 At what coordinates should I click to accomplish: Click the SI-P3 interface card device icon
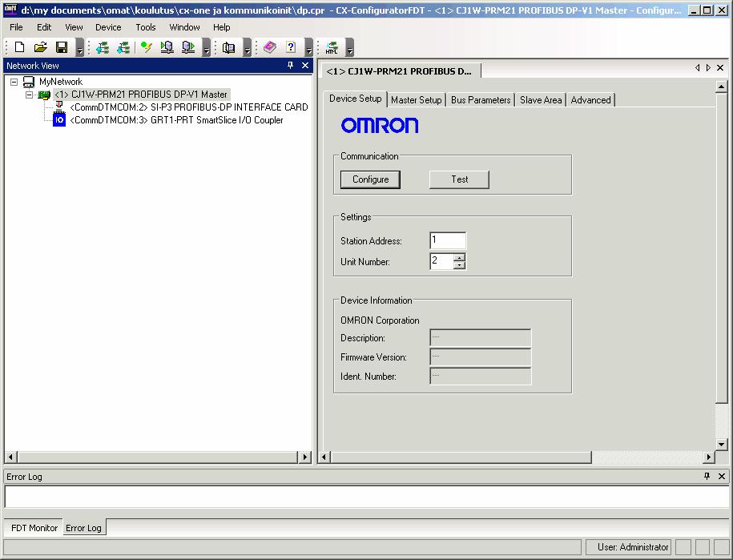(x=59, y=107)
